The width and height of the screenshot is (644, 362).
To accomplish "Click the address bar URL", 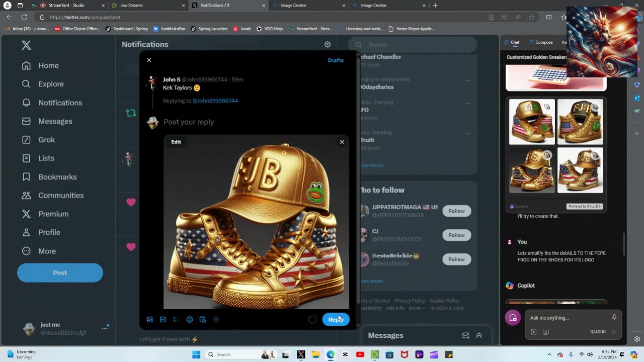I will [85, 17].
